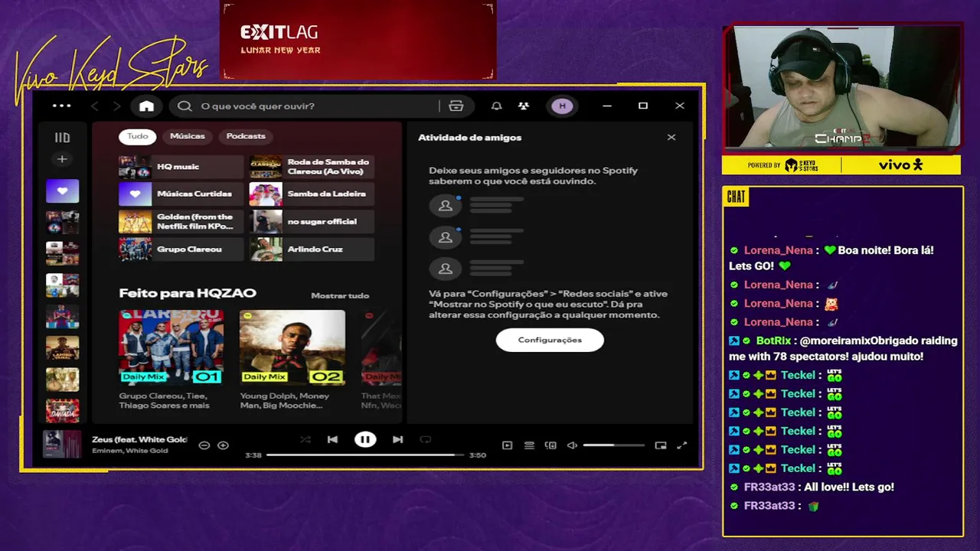Open the Grupo Clareou shortcut
The image size is (980, 551).
(x=181, y=249)
